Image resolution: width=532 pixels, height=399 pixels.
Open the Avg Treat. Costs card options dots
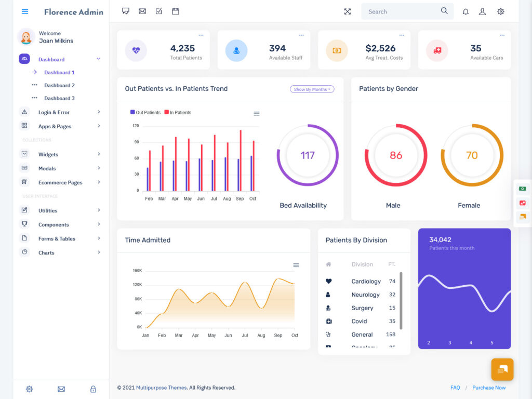(402, 35)
